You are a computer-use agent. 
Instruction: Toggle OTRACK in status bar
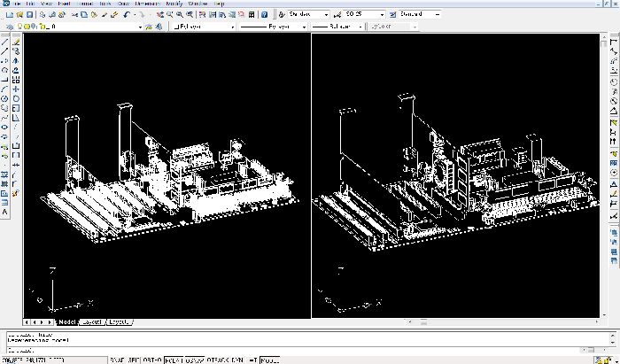218,360
